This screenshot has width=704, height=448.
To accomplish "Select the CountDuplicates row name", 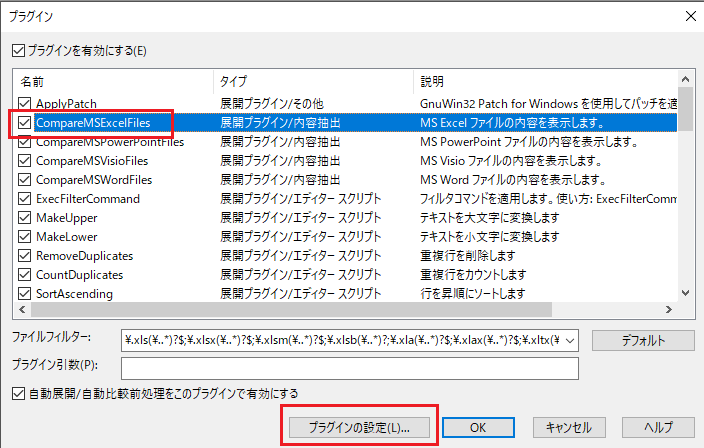I will [x=79, y=274].
